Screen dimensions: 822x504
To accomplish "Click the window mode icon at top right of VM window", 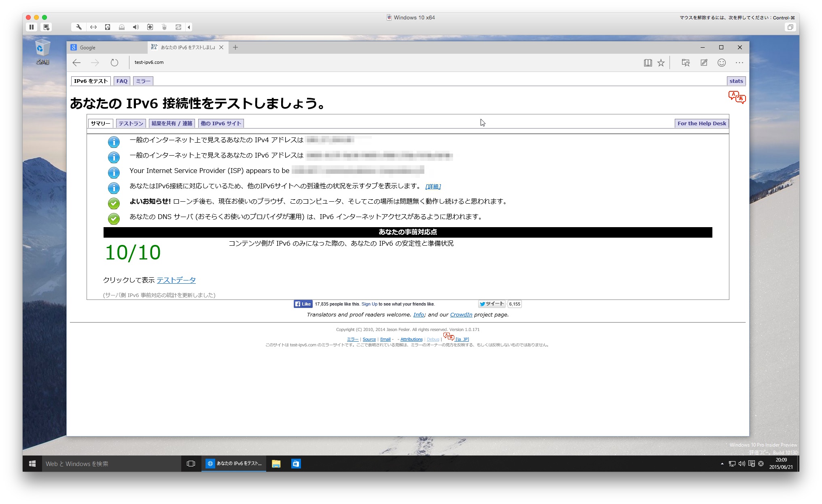I will pos(790,27).
